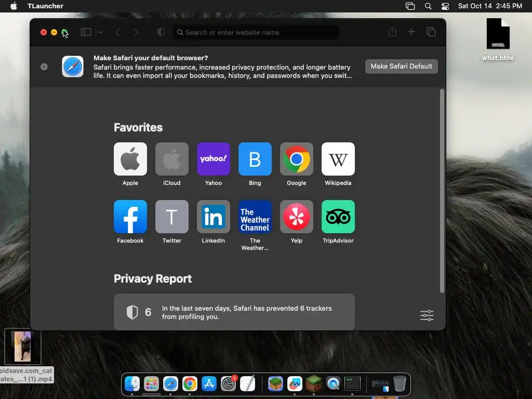Open the LinkedIn favorite
This screenshot has width=532, height=399.
(214, 217)
